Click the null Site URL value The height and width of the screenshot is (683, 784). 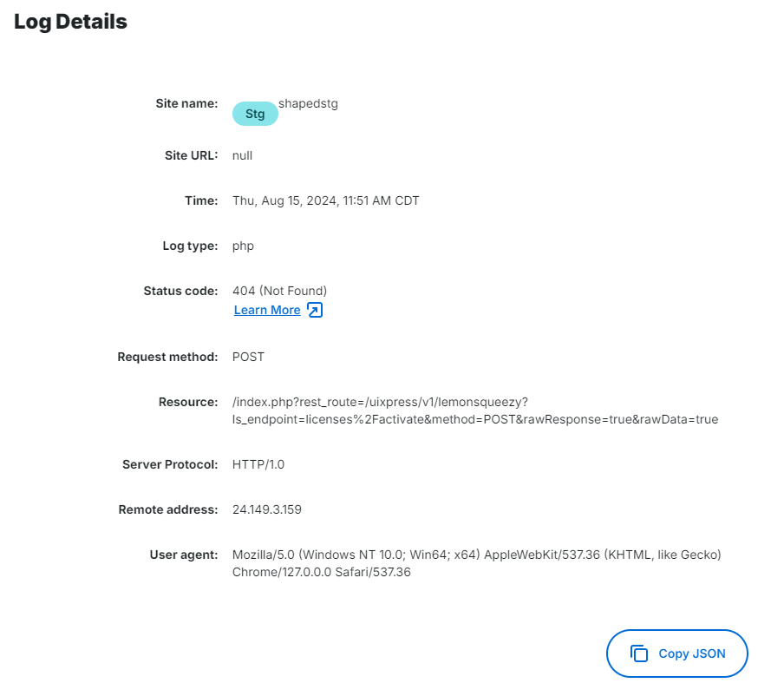click(242, 155)
